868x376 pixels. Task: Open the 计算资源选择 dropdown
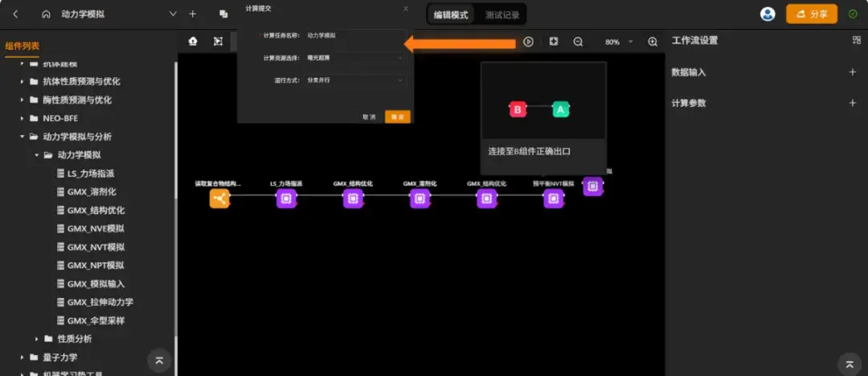[356, 58]
